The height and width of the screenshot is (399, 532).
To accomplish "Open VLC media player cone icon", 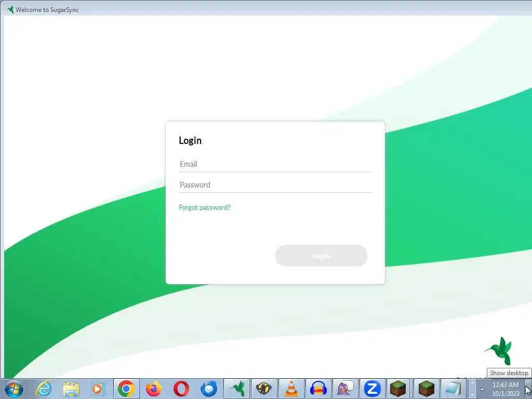I will click(291, 389).
